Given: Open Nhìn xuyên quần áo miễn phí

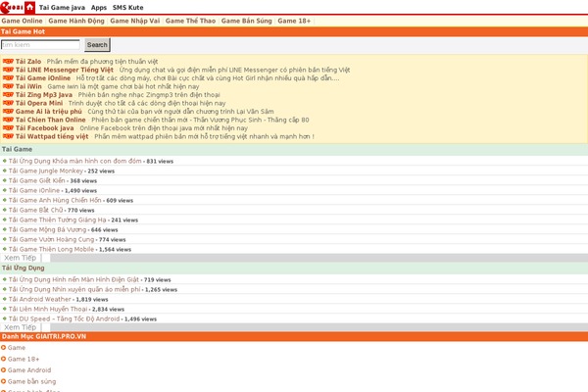Looking at the screenshot, I should click(x=74, y=289).
